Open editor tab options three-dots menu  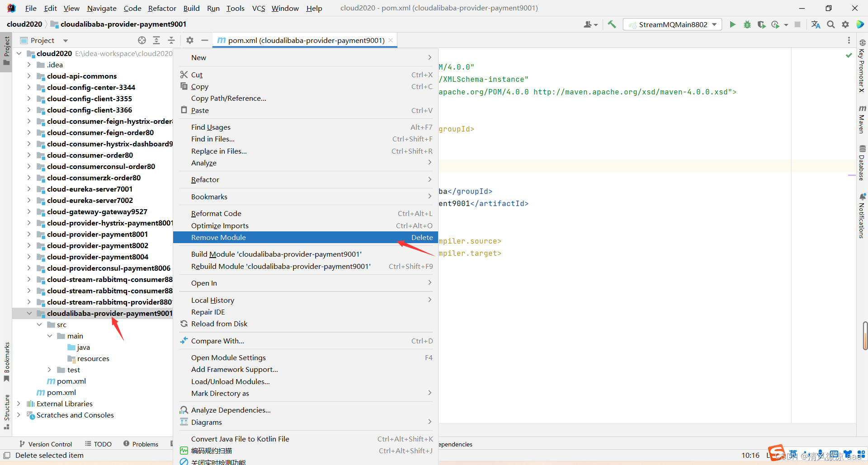point(849,40)
